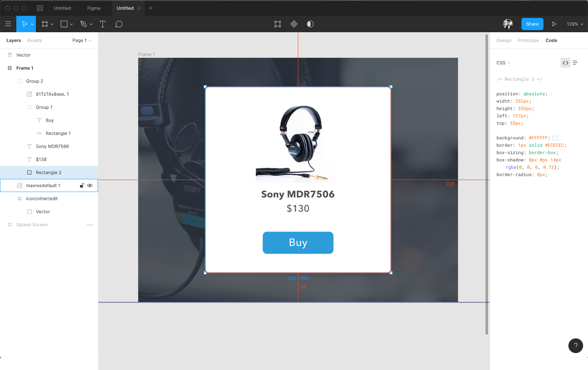The width and height of the screenshot is (588, 370).
Task: Open a new tab with plus icon
Action: (151, 8)
